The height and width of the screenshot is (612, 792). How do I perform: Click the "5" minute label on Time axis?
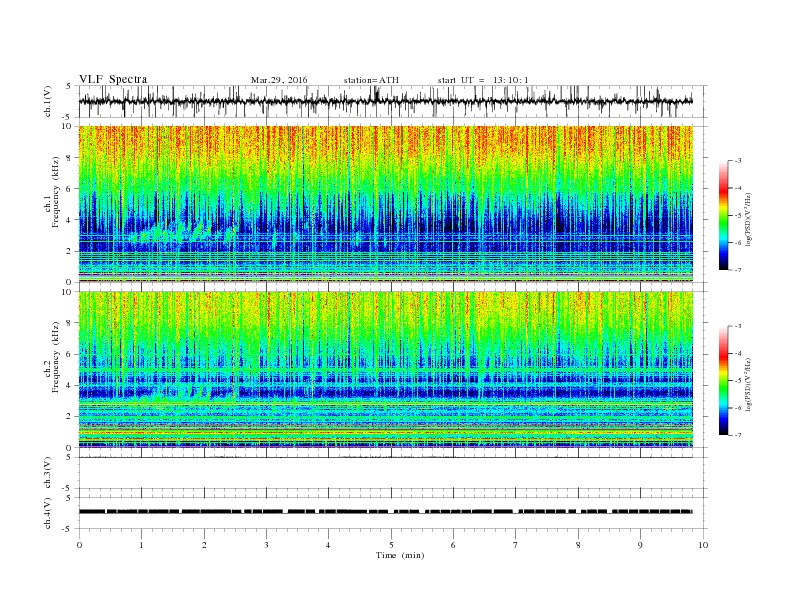tap(391, 545)
